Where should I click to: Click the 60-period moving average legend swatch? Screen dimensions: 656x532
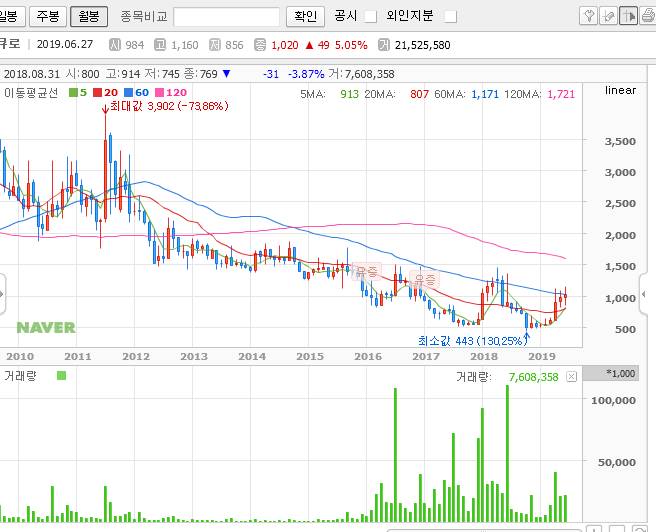(x=128, y=92)
